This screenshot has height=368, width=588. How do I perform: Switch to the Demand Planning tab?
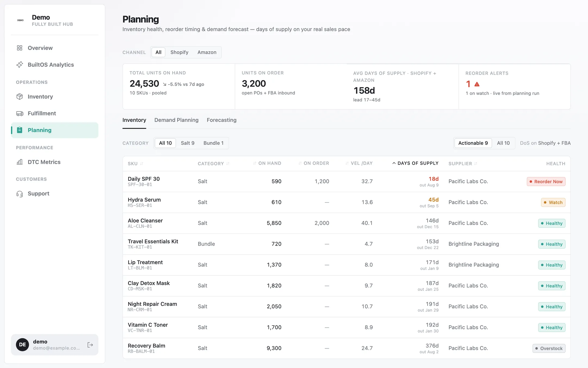pos(176,120)
